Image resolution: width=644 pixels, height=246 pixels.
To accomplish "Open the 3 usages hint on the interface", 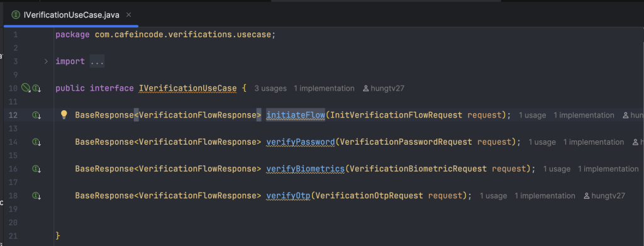I will point(270,88).
